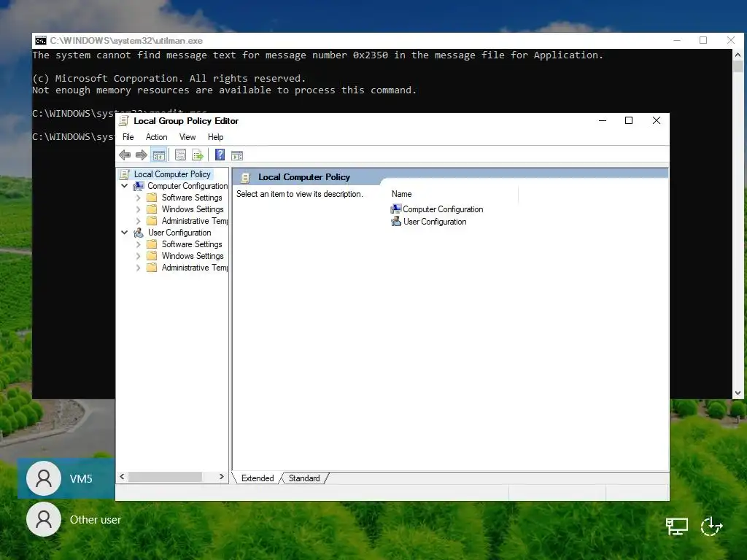
Task: Close the utilman.exe command prompt window
Action: [730, 40]
